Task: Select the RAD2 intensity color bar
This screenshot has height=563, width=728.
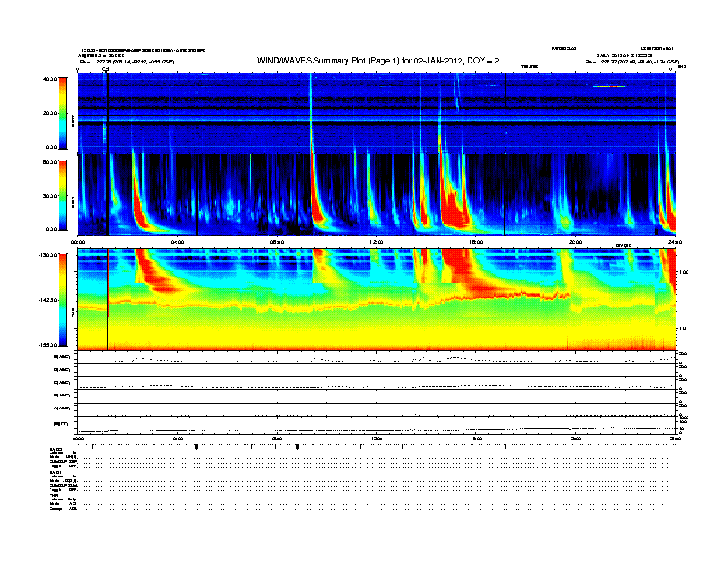Action: tap(63, 113)
